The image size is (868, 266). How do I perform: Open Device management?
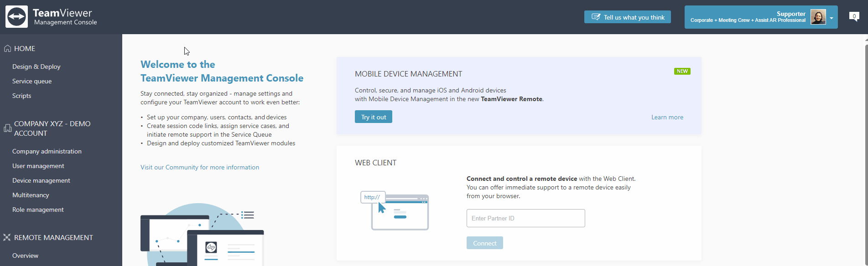[41, 180]
